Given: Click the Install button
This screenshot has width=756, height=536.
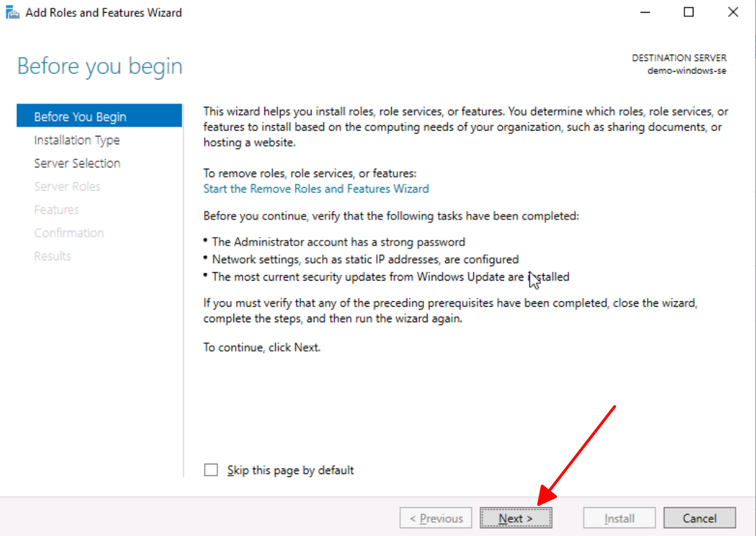Looking at the screenshot, I should tap(620, 518).
